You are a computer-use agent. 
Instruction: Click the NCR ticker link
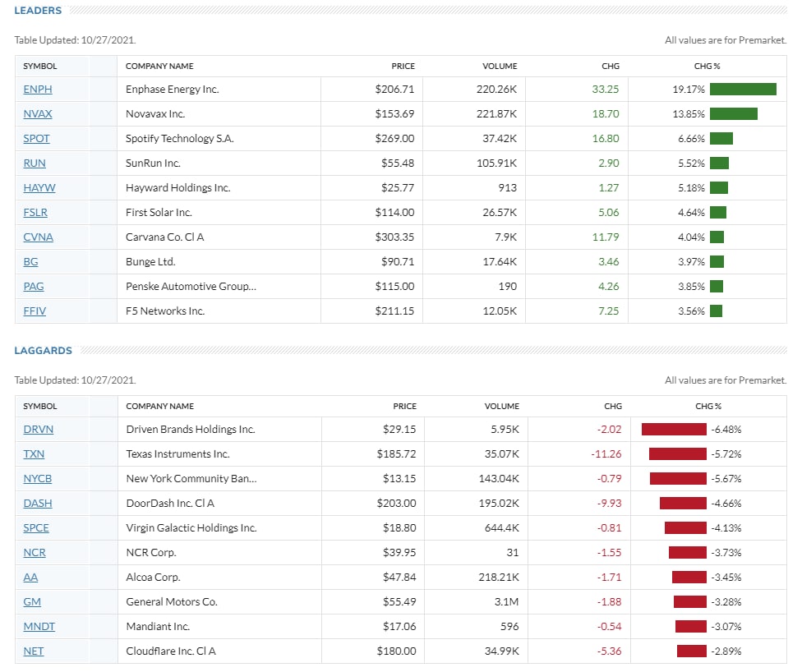35,552
